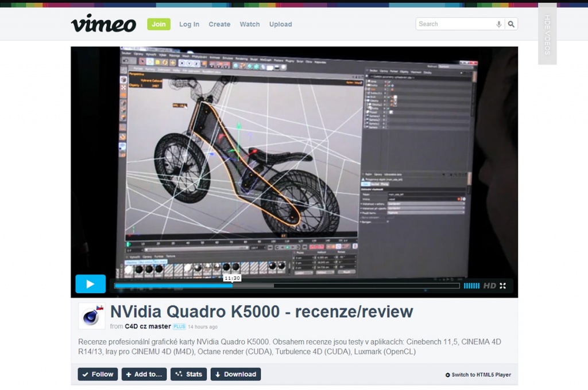The image size is (588, 390).
Task: Click the PLUS badge next to uploader
Action: 179,326
